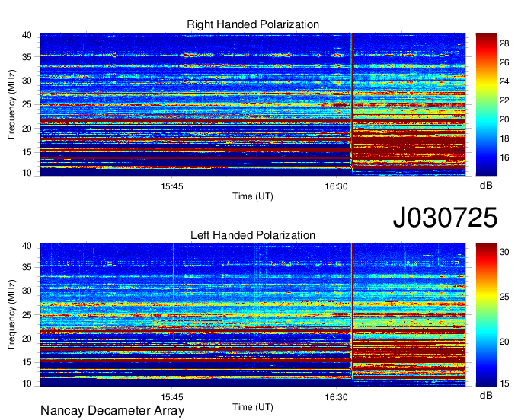Click the dB unit label under top colorbar
Image resolution: width=518 pixels, height=420 pixels.
[x=486, y=186]
